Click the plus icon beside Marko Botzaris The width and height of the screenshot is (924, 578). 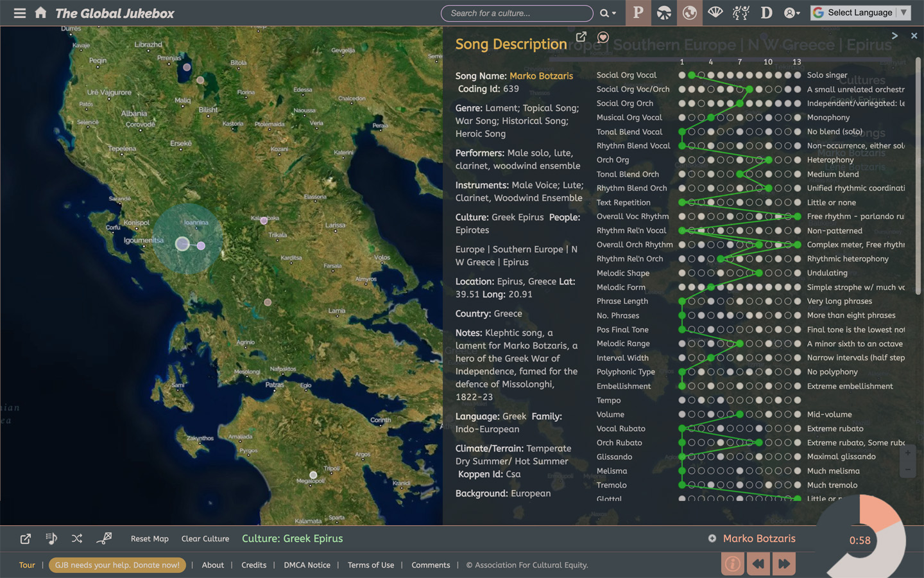[x=712, y=538]
